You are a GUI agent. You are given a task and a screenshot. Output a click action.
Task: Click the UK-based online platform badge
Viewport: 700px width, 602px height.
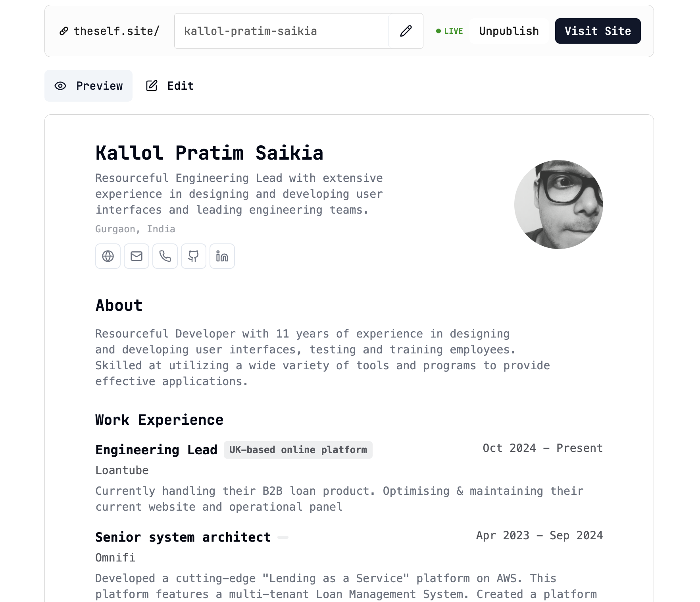tap(298, 450)
